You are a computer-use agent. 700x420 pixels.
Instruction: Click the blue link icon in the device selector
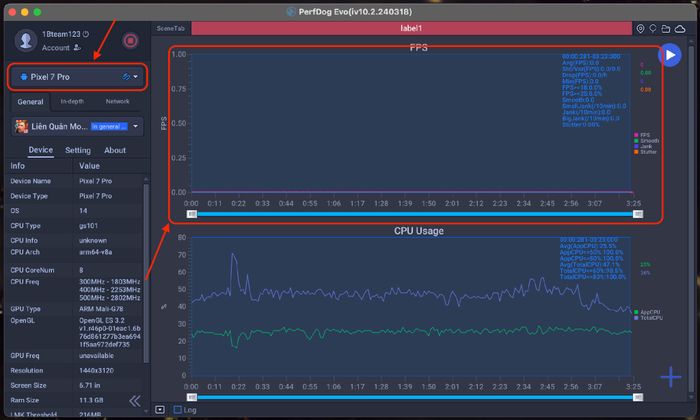[126, 77]
